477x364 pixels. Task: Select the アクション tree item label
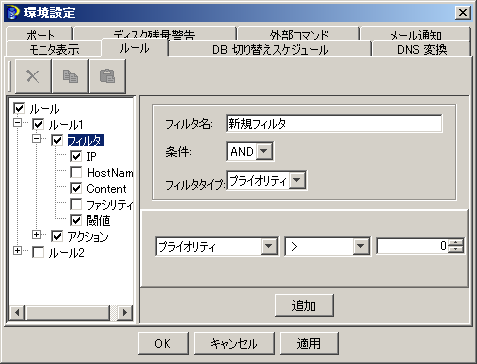[x=88, y=236]
